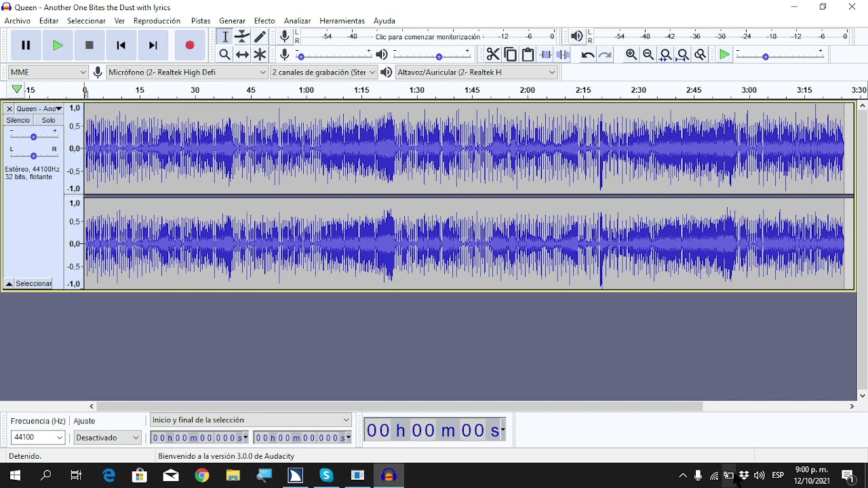Adjust the playback volume slider
The image size is (868, 488).
pos(432,54)
